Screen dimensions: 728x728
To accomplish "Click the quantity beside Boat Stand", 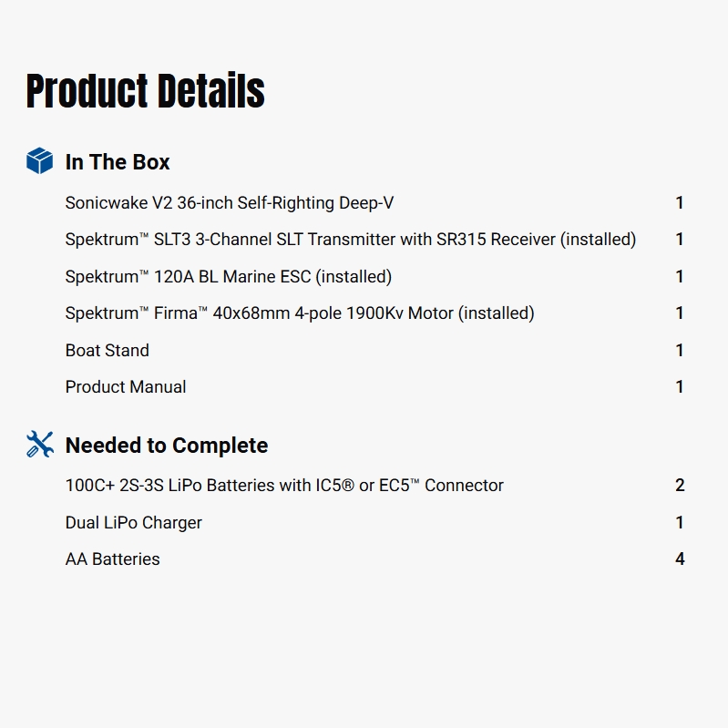I will (x=680, y=350).
